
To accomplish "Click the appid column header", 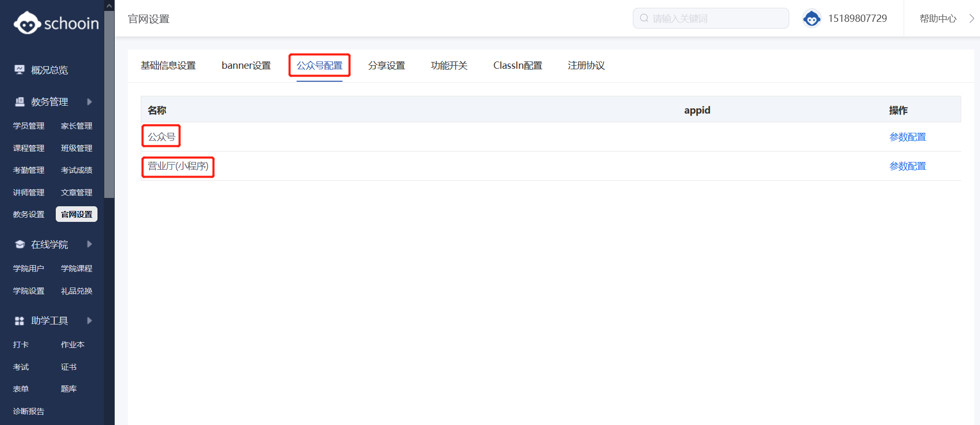I will pos(697,110).
